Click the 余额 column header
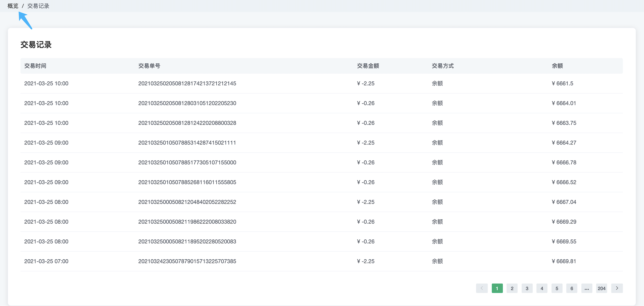This screenshot has height=306, width=644. click(x=557, y=66)
